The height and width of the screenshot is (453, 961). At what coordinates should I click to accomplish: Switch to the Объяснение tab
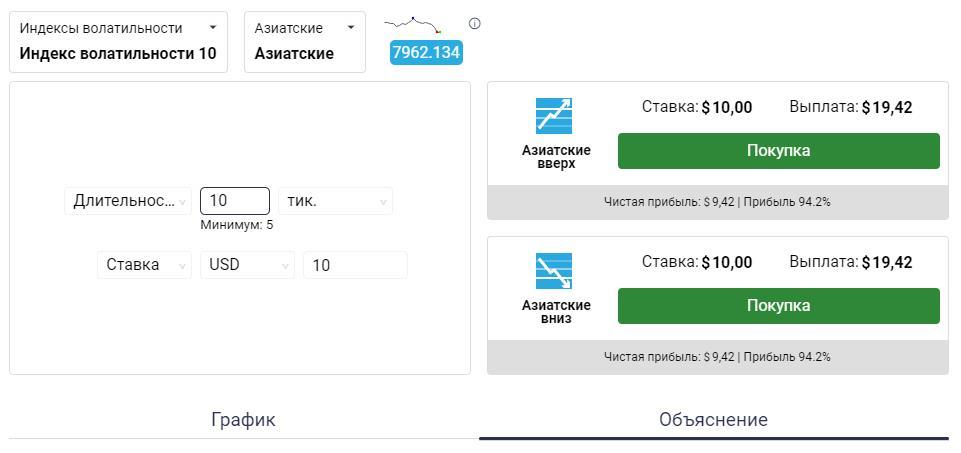pyautogui.click(x=713, y=420)
